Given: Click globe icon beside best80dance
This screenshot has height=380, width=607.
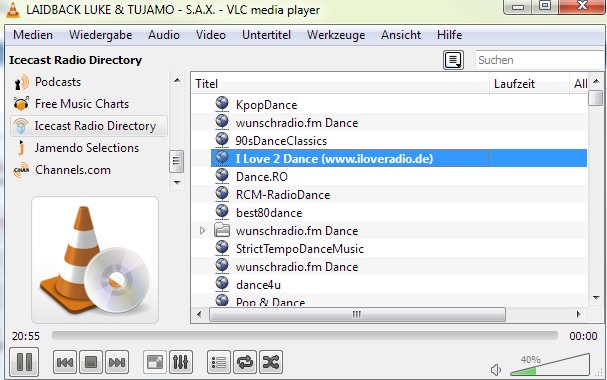Looking at the screenshot, I should tap(222, 212).
